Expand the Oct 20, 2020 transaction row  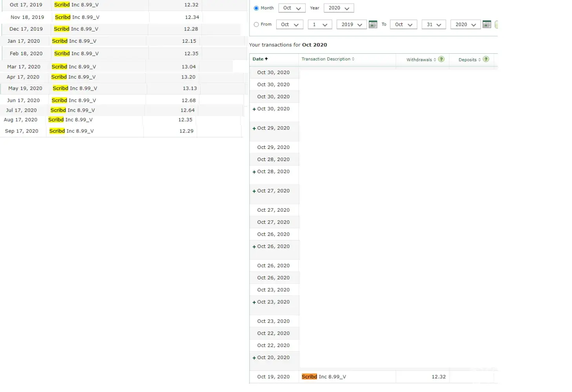[x=254, y=358]
